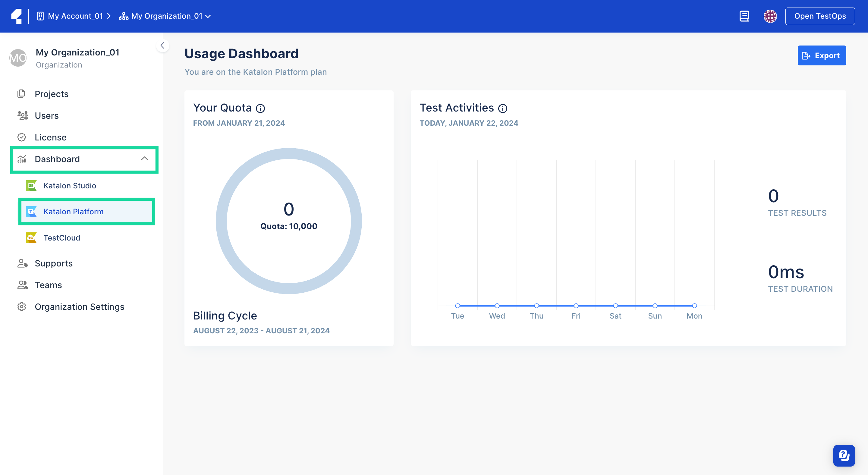
Task: Collapse the left sidebar panel
Action: coord(162,46)
